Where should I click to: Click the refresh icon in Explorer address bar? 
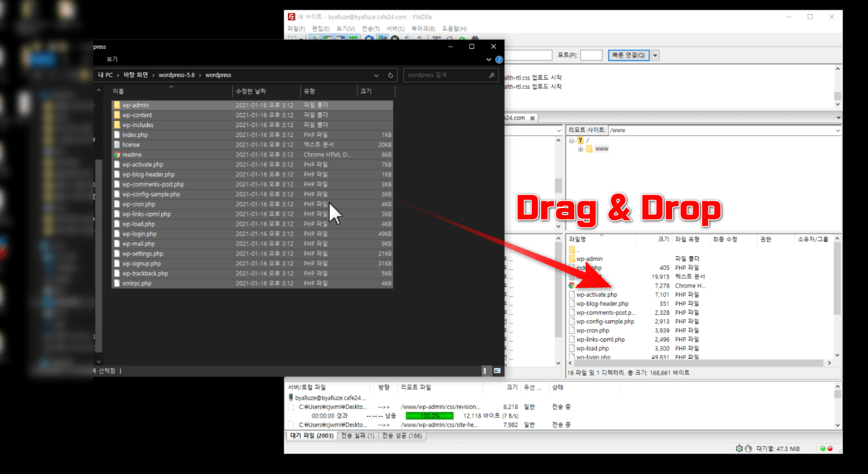[390, 75]
